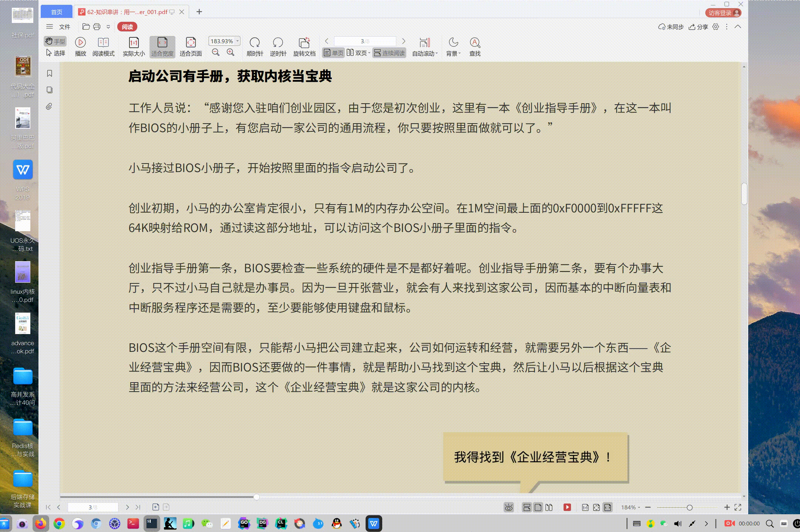
Task: Toggle the Hand (手型) tool
Action: coord(55,41)
